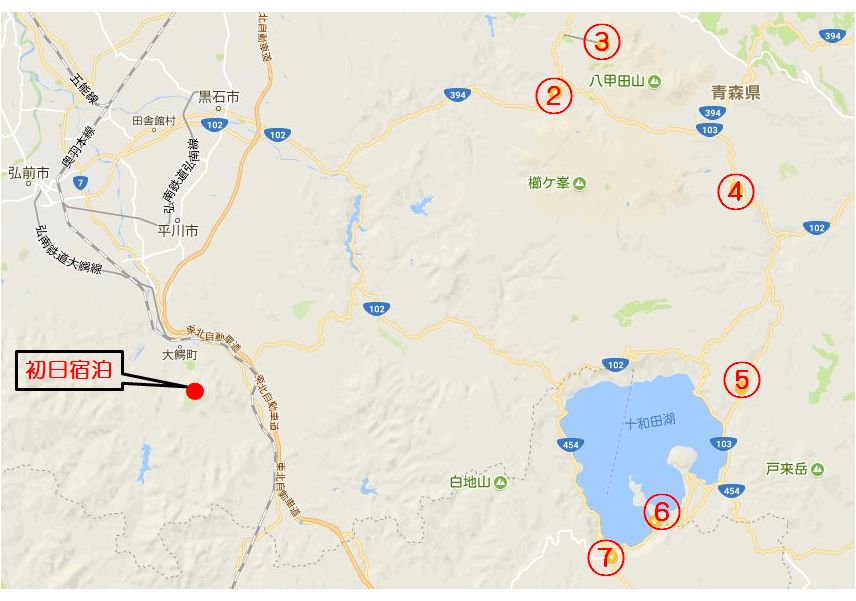Click the 青森県 prefecture label
The width and height of the screenshot is (856, 601).
pyautogui.click(x=735, y=92)
